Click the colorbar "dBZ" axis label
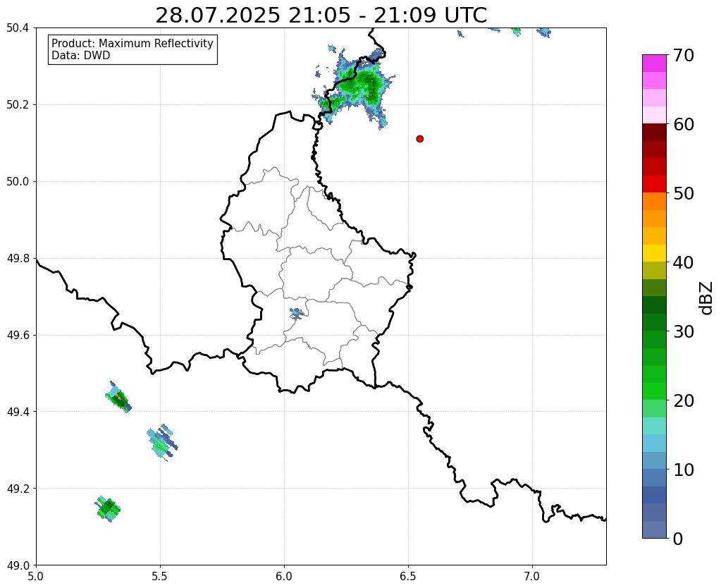Screen dimensions: 721x588 [x=707, y=298]
